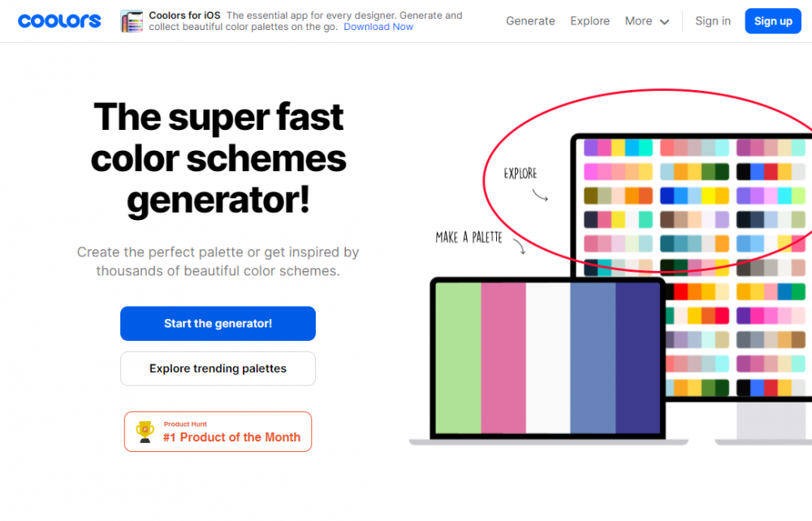Select the white palette stripe

pyautogui.click(x=548, y=357)
